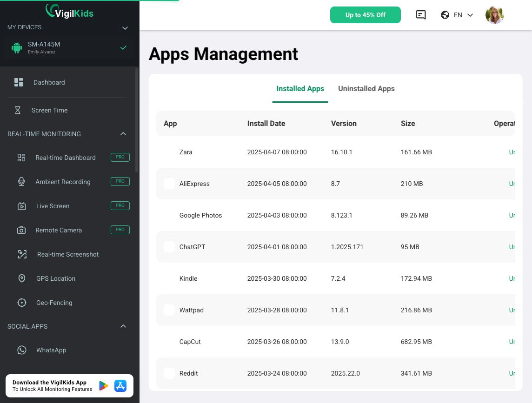Click the Live Screen TV icon

click(22, 206)
